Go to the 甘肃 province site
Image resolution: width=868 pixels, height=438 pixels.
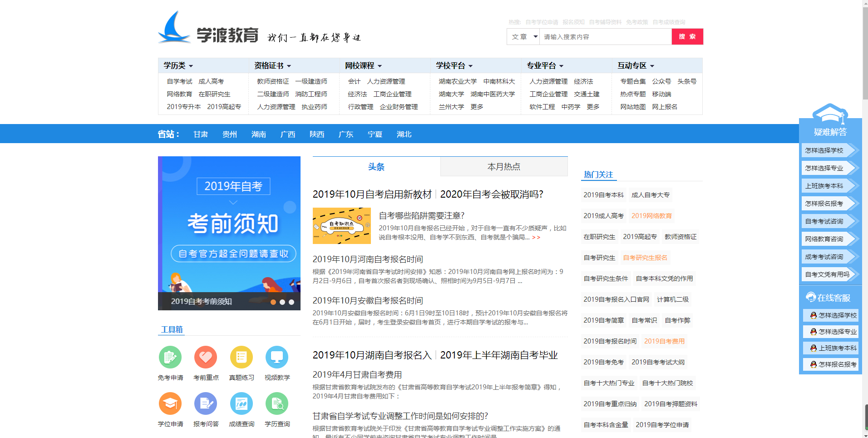[201, 134]
